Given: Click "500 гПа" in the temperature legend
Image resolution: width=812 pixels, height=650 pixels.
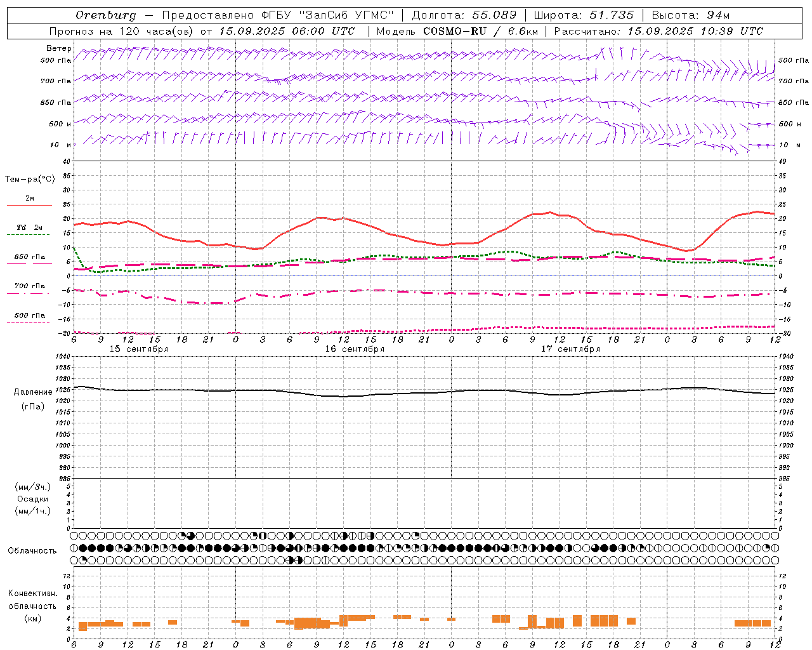Looking at the screenshot, I should click(29, 315).
